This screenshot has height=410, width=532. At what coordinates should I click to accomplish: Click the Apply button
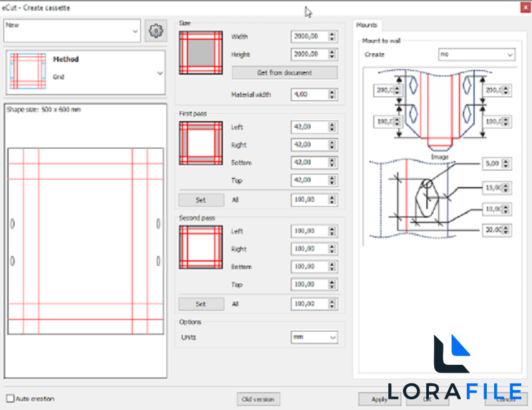pyautogui.click(x=380, y=399)
